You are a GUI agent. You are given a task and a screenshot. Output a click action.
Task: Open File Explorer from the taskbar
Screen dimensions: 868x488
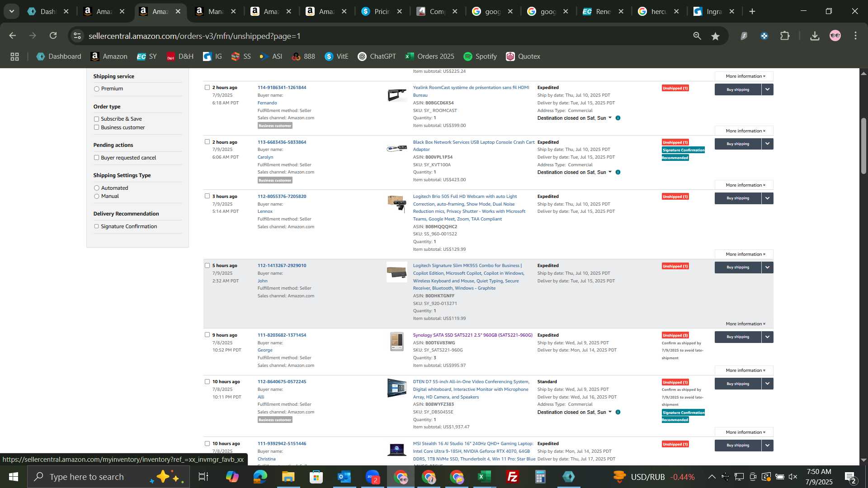click(288, 477)
